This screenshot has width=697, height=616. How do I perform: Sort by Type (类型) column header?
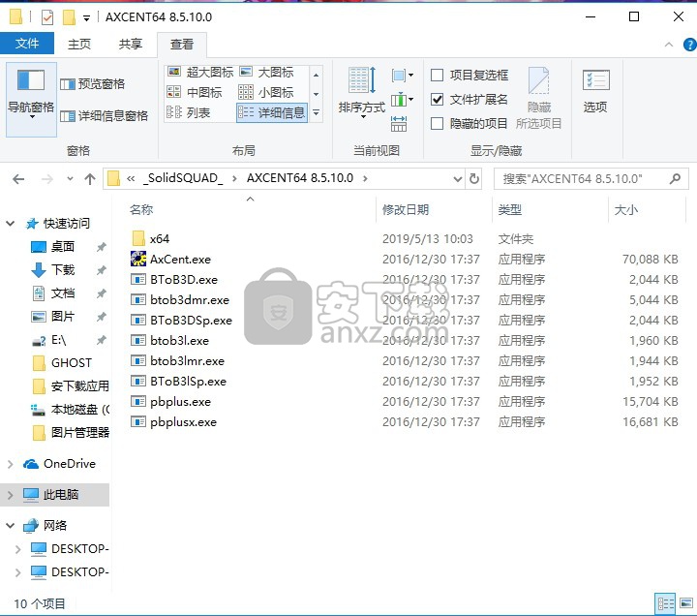pos(509,209)
